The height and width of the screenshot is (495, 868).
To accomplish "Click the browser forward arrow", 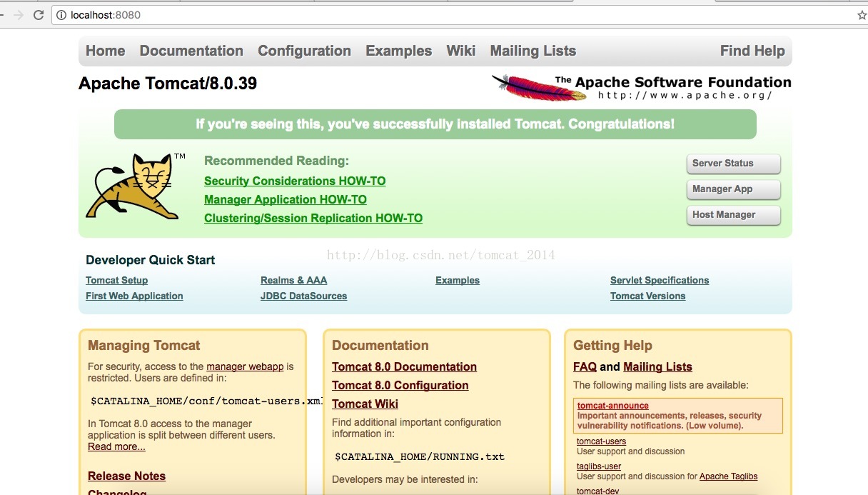I will click(18, 15).
